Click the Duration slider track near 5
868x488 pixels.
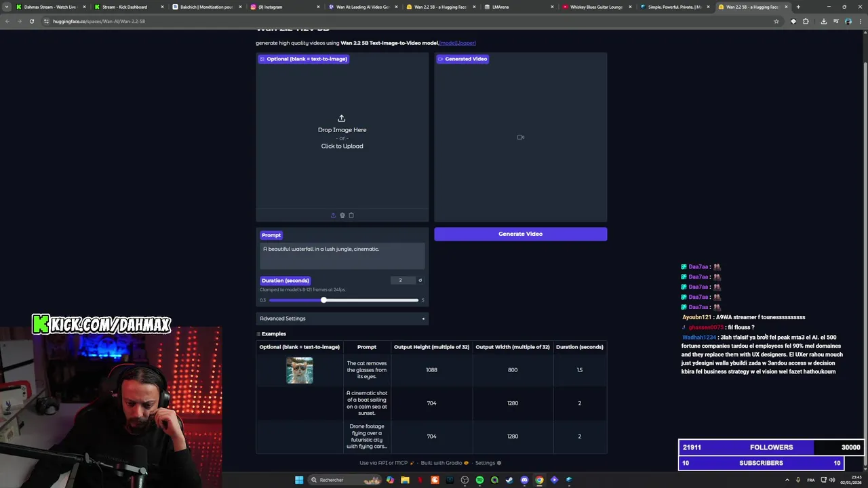[x=415, y=300]
